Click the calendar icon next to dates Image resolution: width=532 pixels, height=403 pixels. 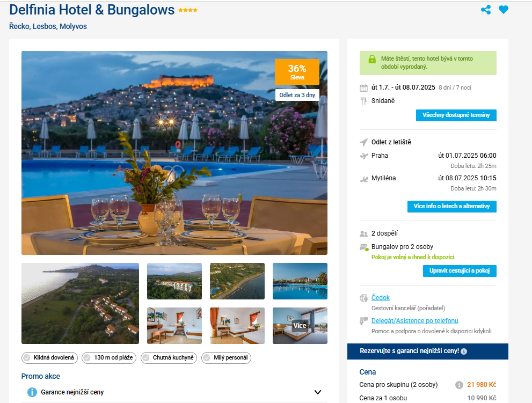click(x=363, y=88)
